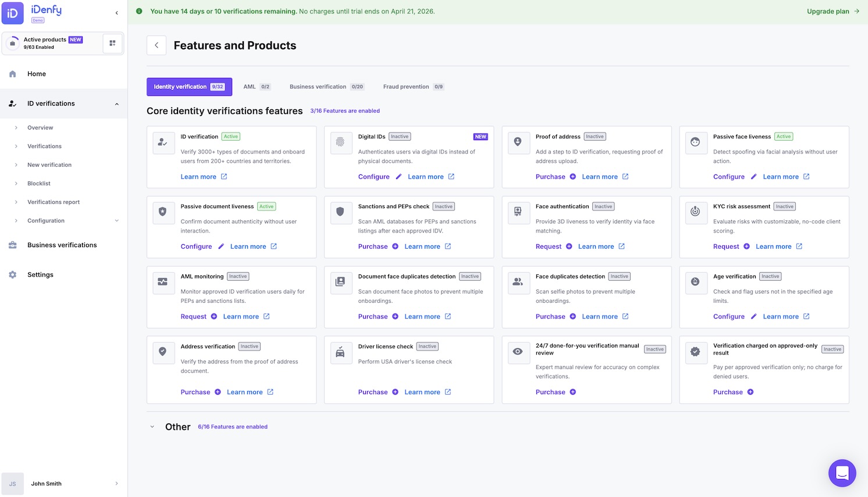Viewport: 868px width, 497px height.
Task: Open the chat support widget
Action: pos(842,473)
